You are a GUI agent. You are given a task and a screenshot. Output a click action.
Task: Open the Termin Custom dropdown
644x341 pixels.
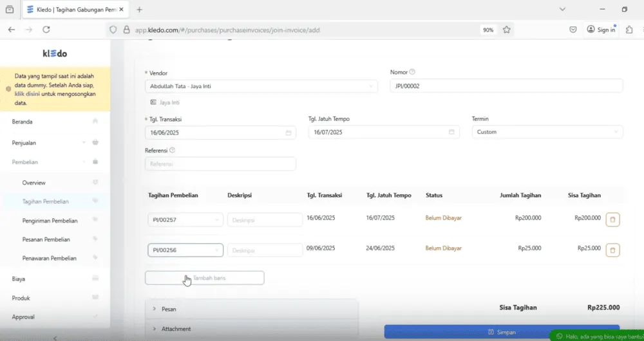click(x=547, y=132)
